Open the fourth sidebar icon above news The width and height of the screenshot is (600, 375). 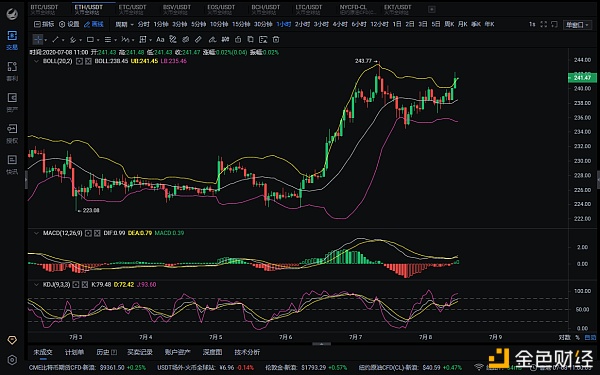pos(12,134)
